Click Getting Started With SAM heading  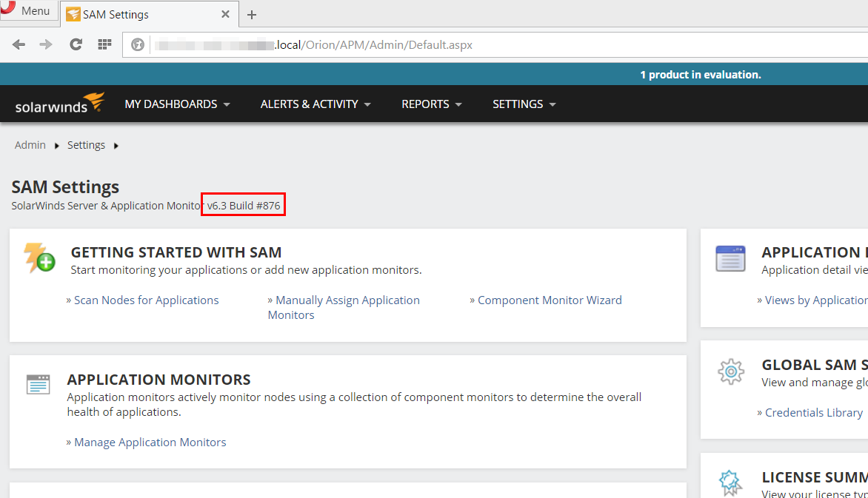tap(176, 252)
